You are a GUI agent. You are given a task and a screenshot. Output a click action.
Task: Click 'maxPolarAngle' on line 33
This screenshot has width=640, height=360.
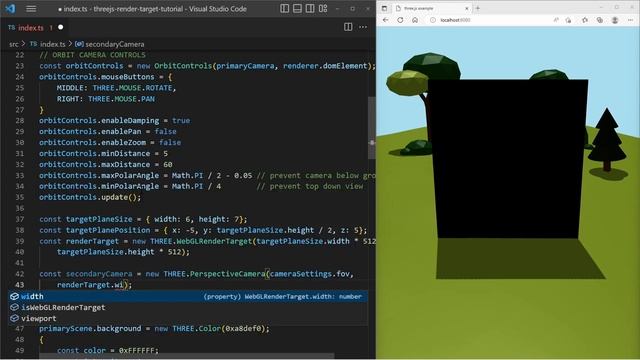[130, 176]
